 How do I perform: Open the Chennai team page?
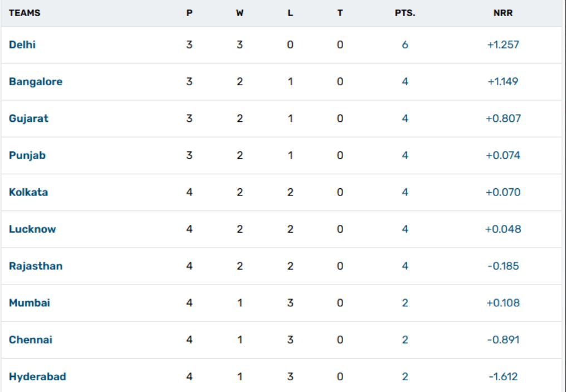pos(31,340)
